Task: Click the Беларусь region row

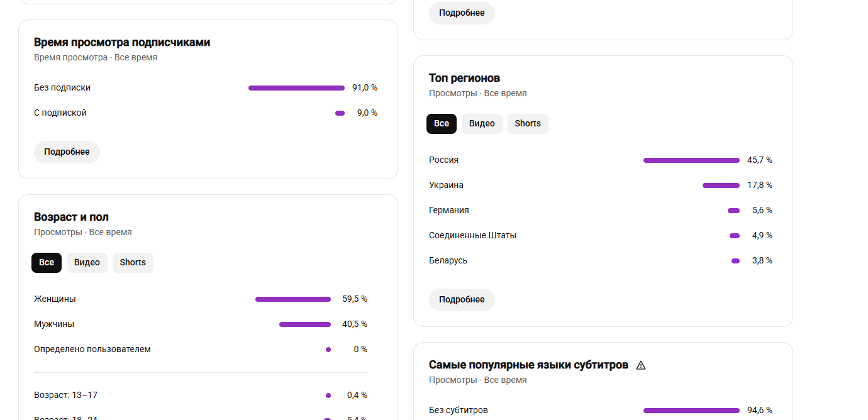Action: [601, 261]
